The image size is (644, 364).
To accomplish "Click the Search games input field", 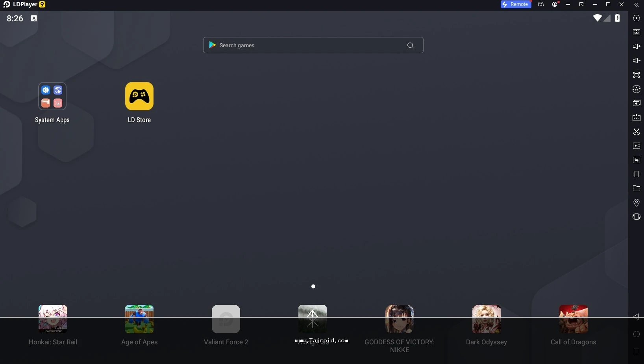I will click(x=307, y=45).
